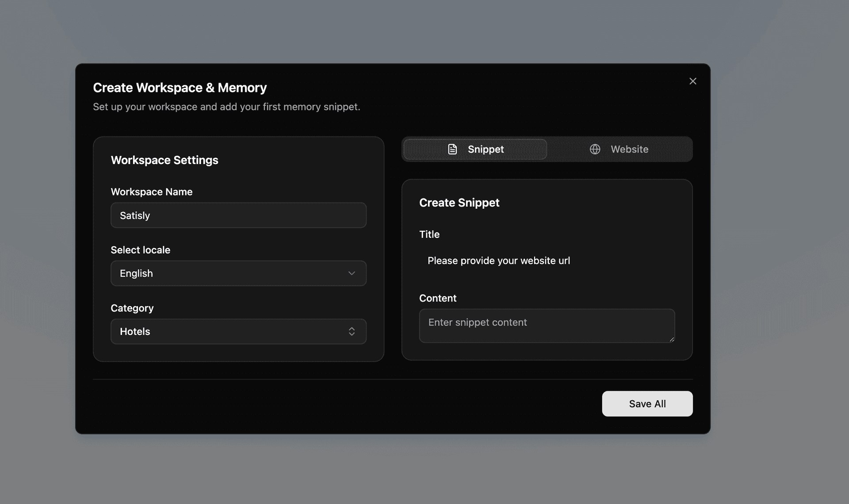Click the Workspace Settings heading

(164, 160)
